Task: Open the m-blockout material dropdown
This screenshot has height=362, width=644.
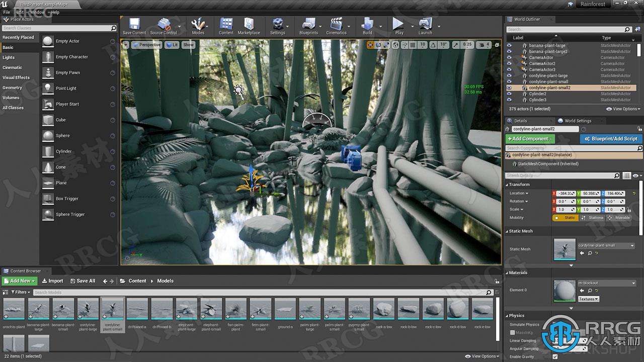Action: pos(607,283)
